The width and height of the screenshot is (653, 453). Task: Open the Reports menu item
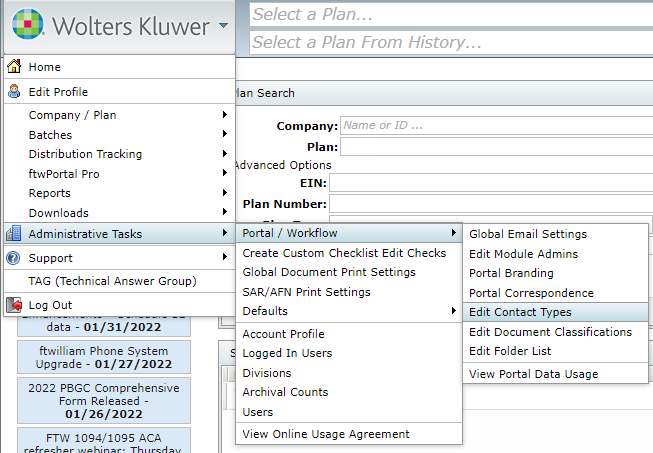[x=120, y=193]
